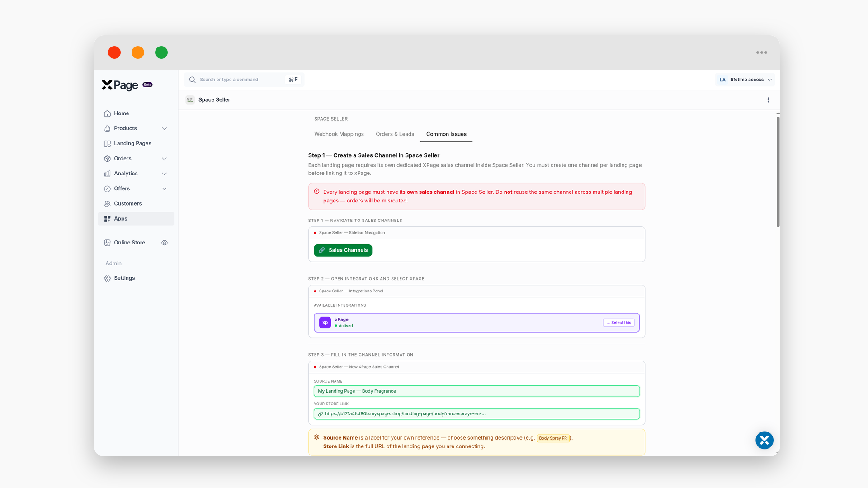Click the green maximize window button
This screenshot has height=488, width=868.
pos(161,52)
